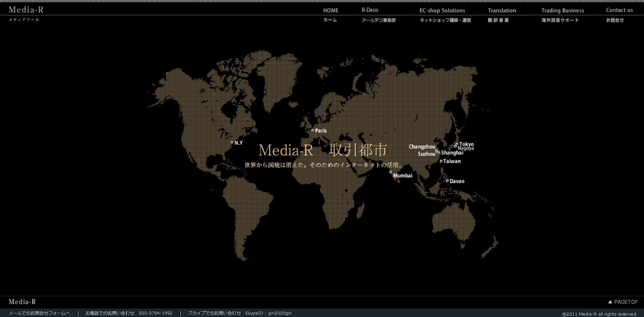644x317 pixels.
Task: Click the Tokyo location dot
Action: 457,145
